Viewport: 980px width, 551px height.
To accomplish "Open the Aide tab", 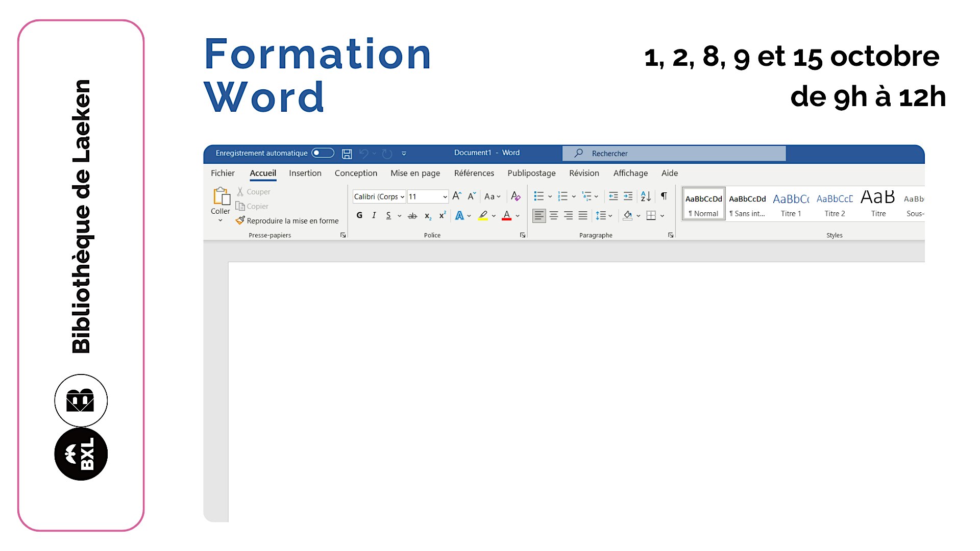I will tap(670, 173).
